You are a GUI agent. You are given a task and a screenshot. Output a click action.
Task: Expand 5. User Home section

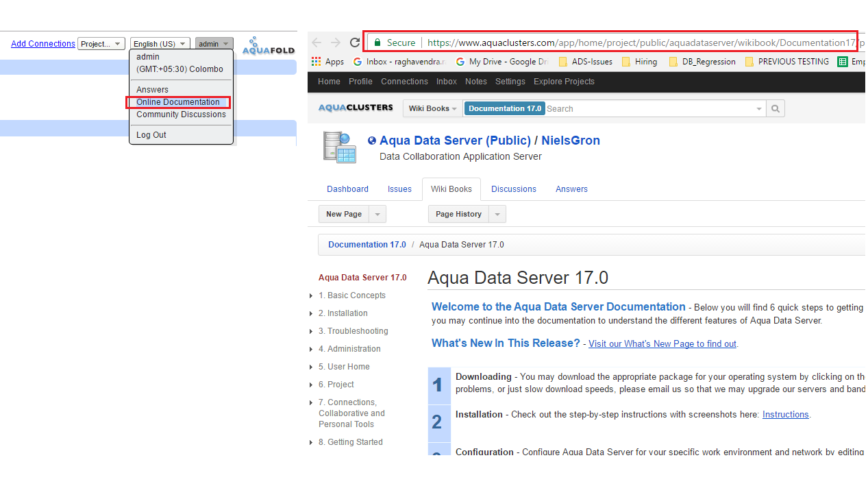[x=311, y=367]
